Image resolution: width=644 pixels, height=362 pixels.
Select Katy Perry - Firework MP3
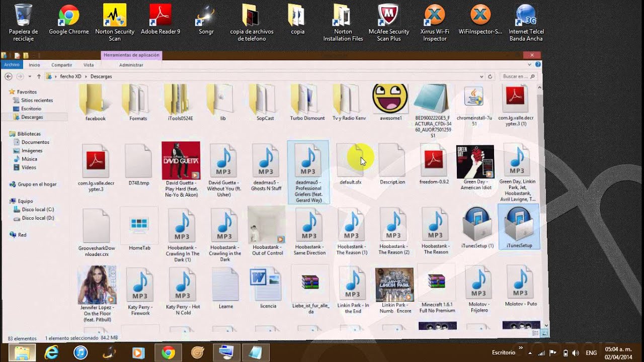click(x=140, y=292)
